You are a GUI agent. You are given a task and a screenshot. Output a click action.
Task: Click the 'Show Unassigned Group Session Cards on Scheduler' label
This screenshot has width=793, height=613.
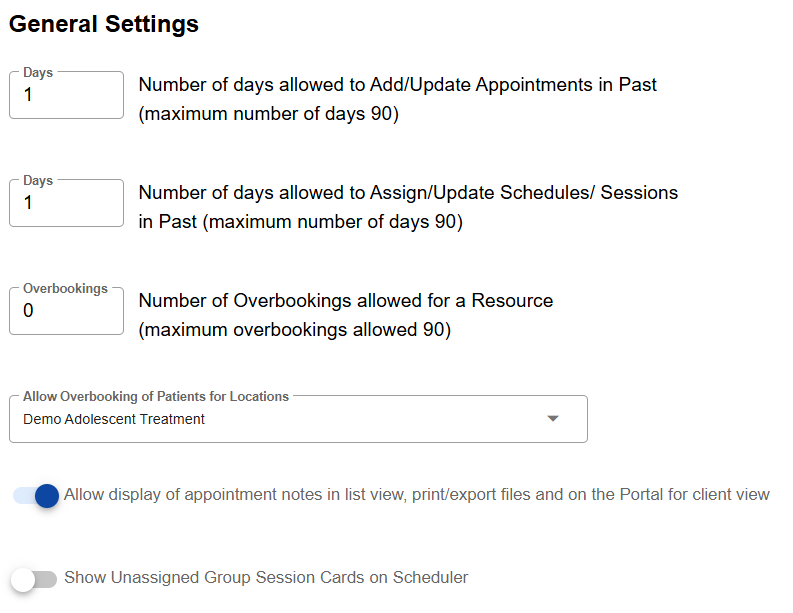pyautogui.click(x=266, y=577)
